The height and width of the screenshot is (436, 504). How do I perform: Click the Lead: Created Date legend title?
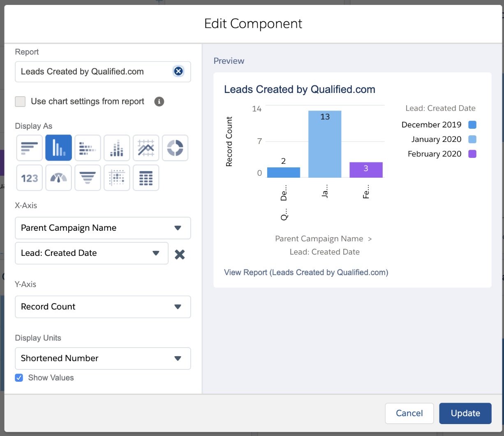[x=440, y=108]
